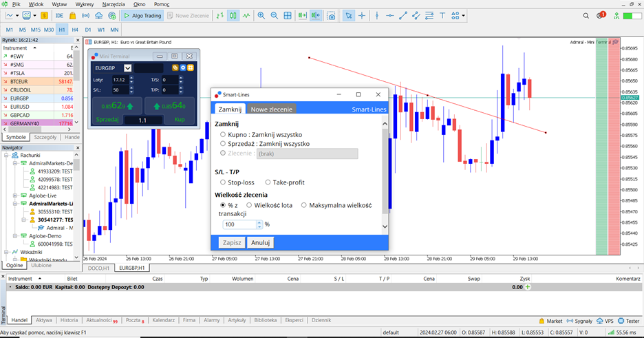Collapse the Aglobe-Demo node
The height and width of the screenshot is (338, 644).
tap(14, 236)
